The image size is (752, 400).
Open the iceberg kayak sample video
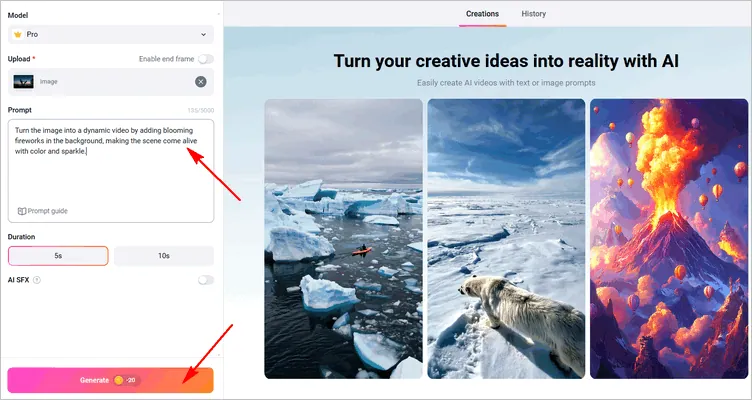pyautogui.click(x=343, y=239)
